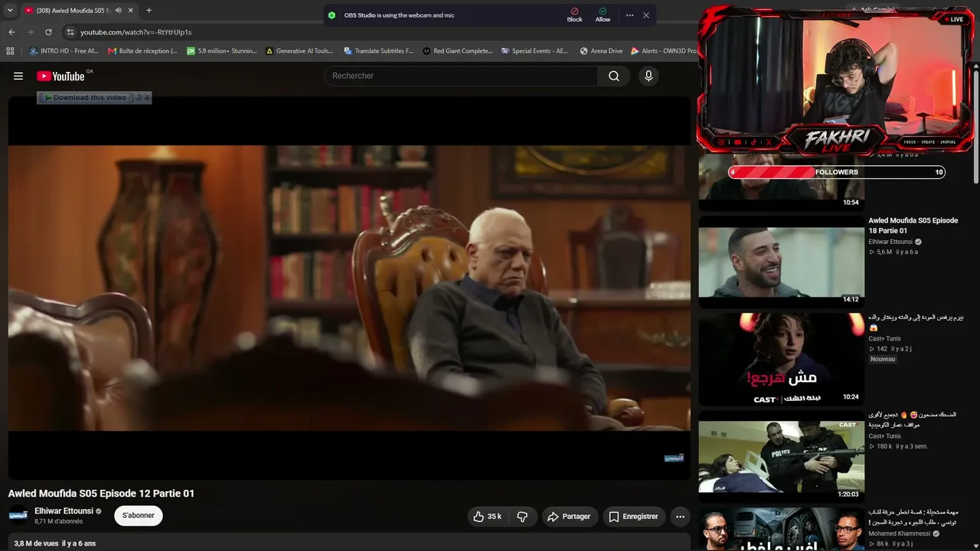The image size is (980, 551).
Task: Close the Awled Moufida browser tab
Action: tap(131, 11)
